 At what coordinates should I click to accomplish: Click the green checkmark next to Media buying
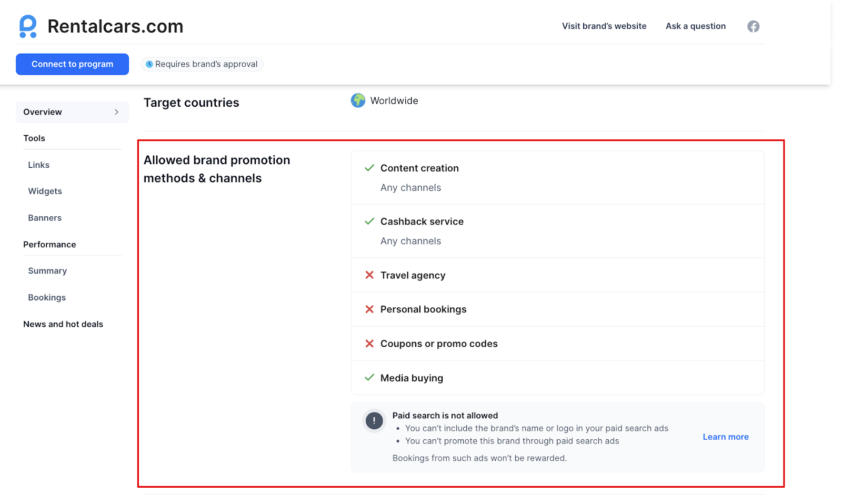[369, 378]
